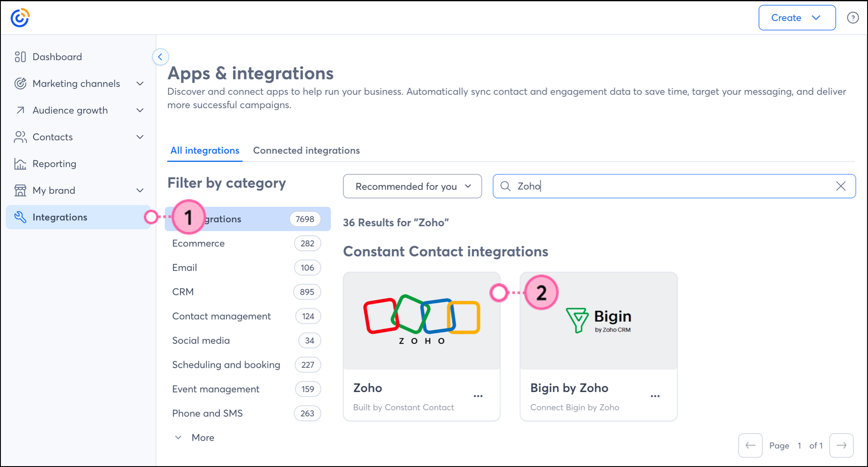The height and width of the screenshot is (467, 868).
Task: Switch to the All integrations tab
Action: click(x=205, y=150)
